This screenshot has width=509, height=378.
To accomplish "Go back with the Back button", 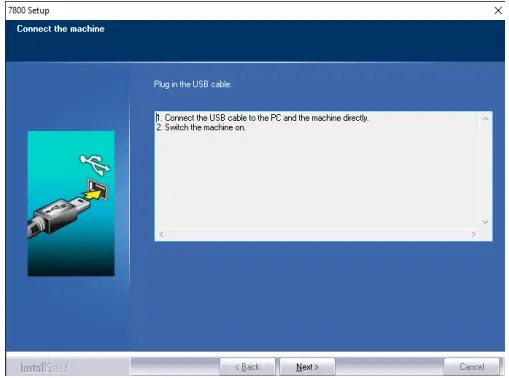I will pyautogui.click(x=247, y=367).
